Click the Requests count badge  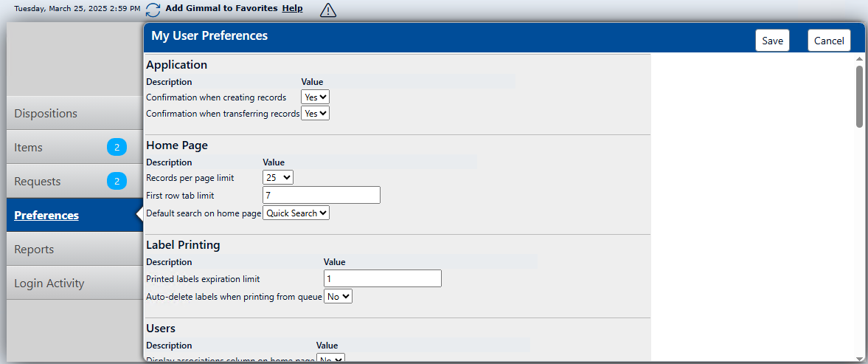[x=117, y=182]
